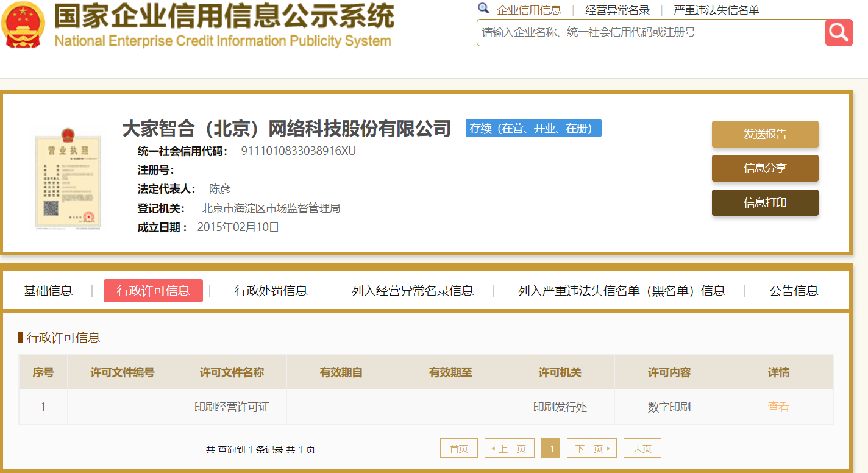The width and height of the screenshot is (868, 473).
Task: Switch to the 基础信息 tab
Action: click(48, 291)
